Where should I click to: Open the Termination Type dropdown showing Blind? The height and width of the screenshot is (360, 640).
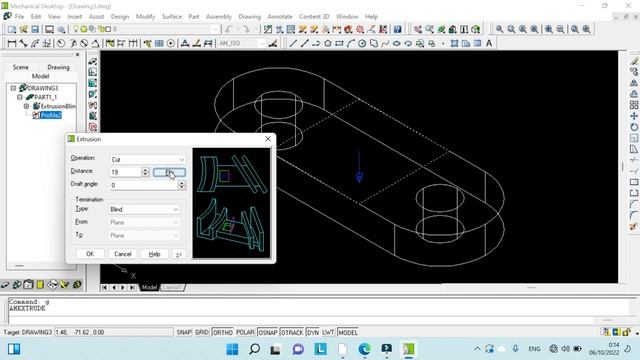pos(144,209)
